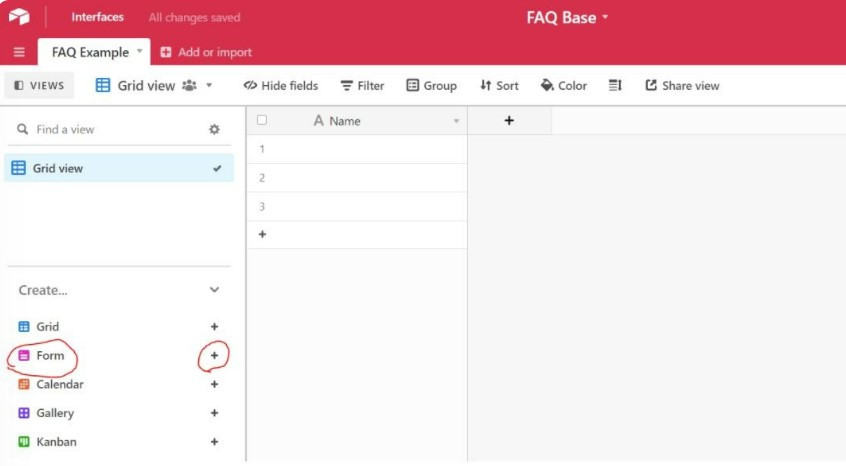Viewport: 846px width, 466px height.
Task: Add a new row with plus below row 3
Action: [x=263, y=234]
